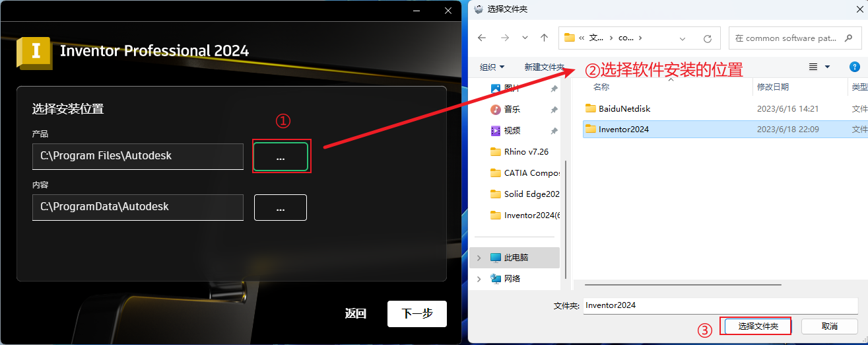Click 下一步 in the Inventor installer
This screenshot has height=345, width=868.
point(417,314)
